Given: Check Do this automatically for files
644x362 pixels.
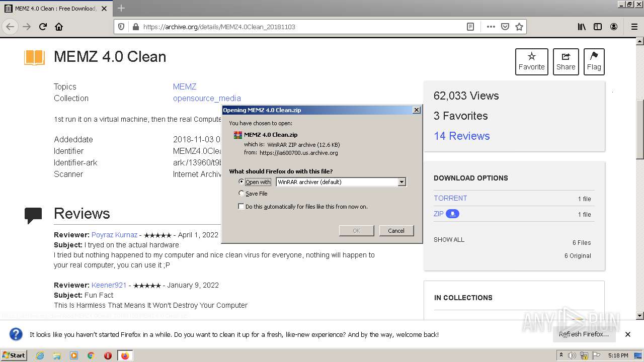Looking at the screenshot, I should tap(242, 206).
